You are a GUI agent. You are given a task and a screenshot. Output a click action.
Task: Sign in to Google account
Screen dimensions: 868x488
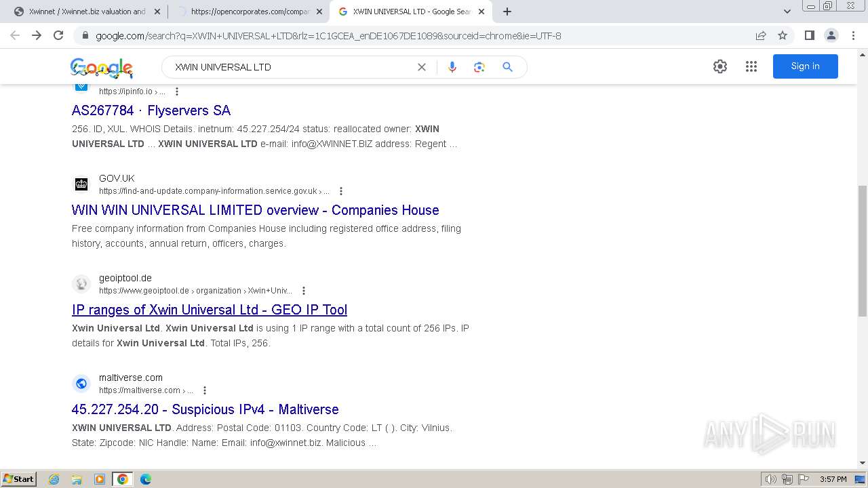pyautogui.click(x=806, y=66)
